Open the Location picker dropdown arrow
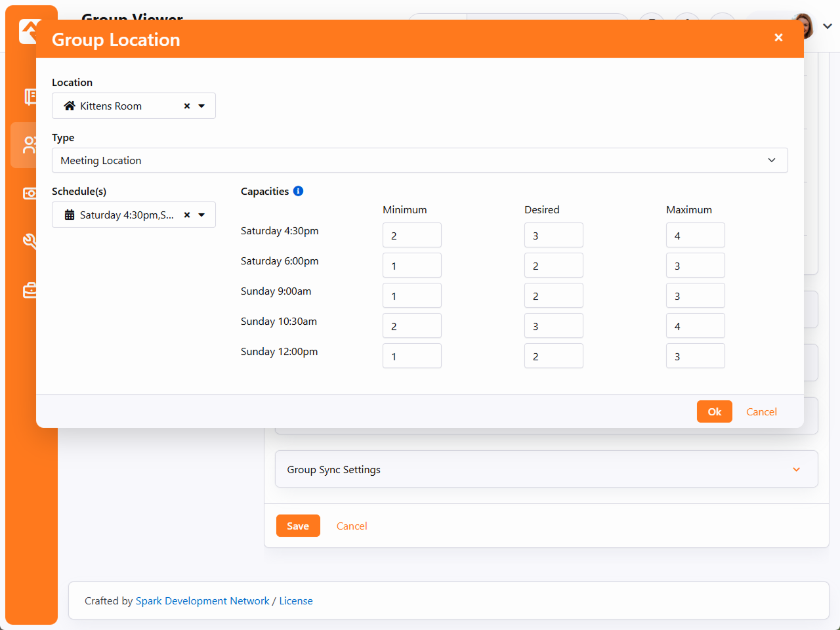Image resolution: width=840 pixels, height=630 pixels. coord(201,106)
